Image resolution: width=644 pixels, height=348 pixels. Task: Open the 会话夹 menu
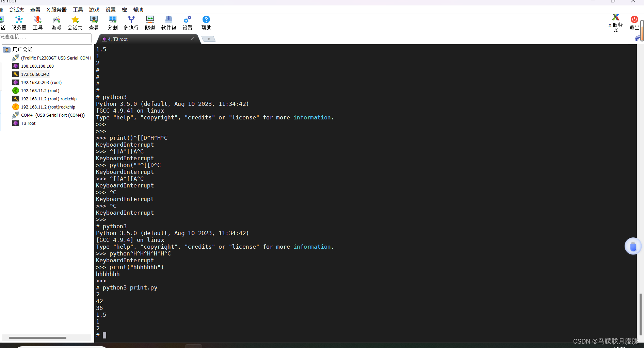(16, 10)
